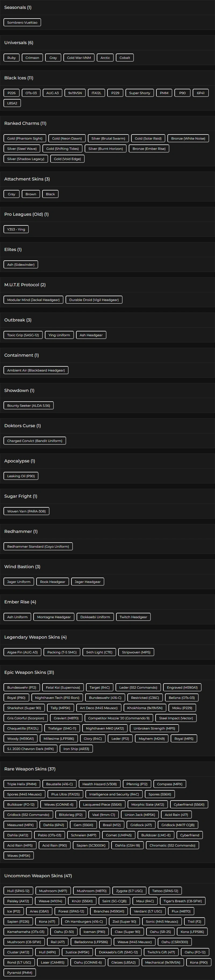Click the Rook Headgear tag
215x980 pixels.
pyautogui.click(x=52, y=582)
